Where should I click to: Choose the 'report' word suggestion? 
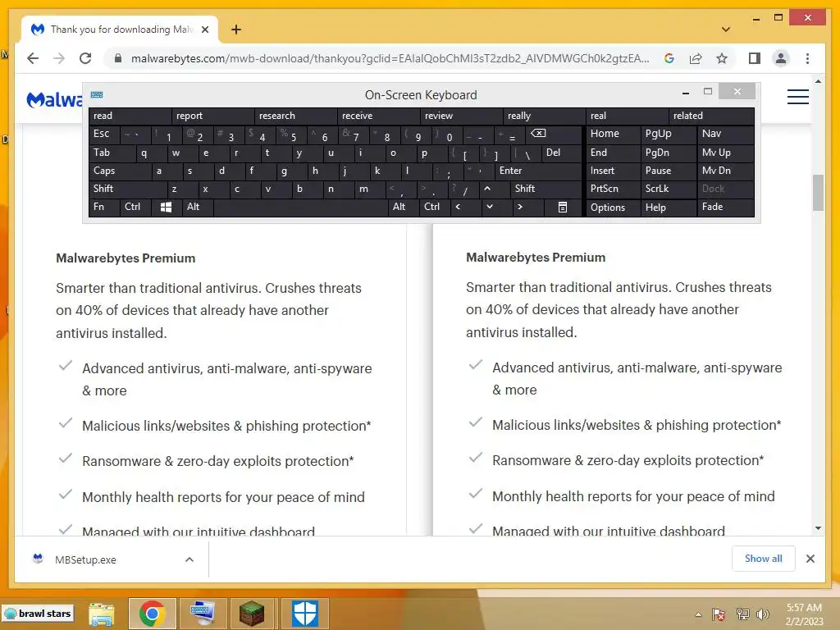[213, 116]
